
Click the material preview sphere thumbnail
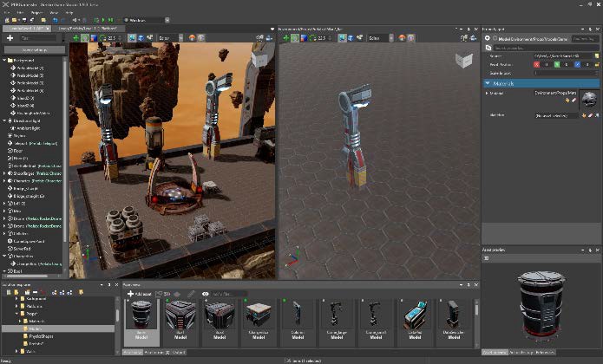point(589,99)
